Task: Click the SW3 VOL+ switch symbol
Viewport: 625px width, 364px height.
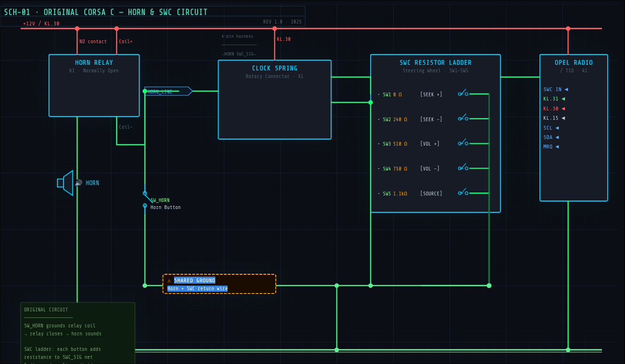Action: 462,143
